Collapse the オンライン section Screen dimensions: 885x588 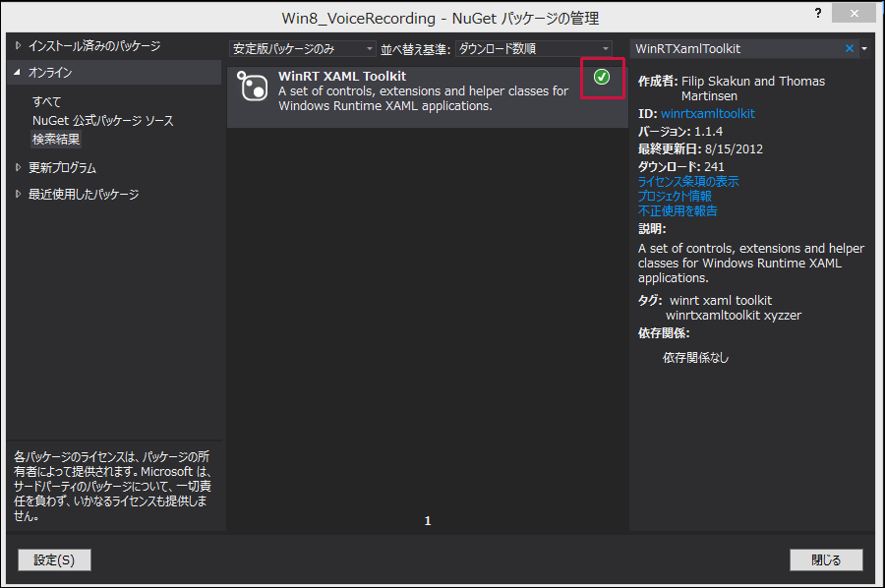point(18,72)
